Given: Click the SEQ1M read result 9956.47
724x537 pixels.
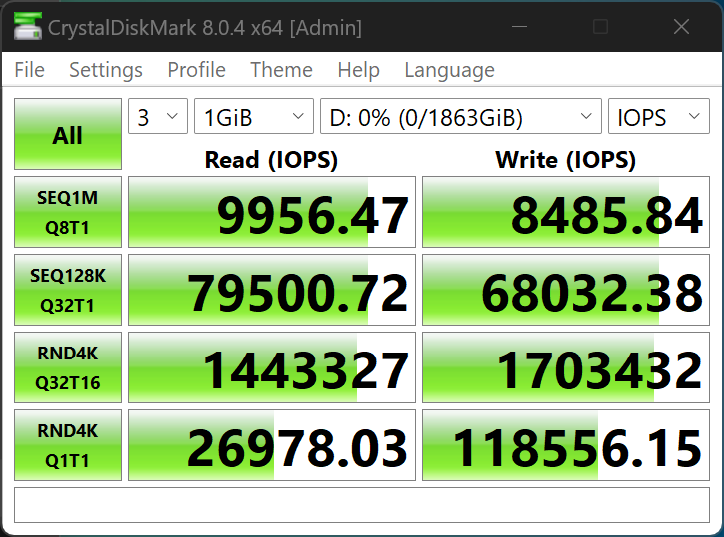Looking at the screenshot, I should pos(272,212).
